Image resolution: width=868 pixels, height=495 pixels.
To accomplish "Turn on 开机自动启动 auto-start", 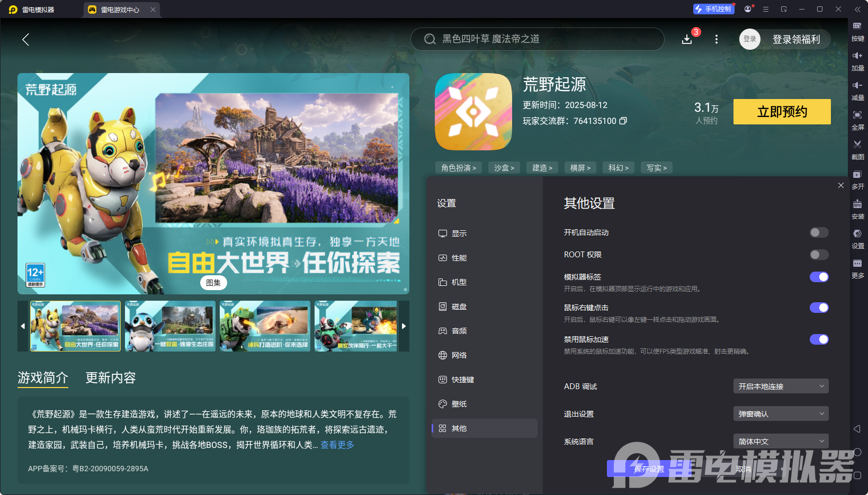I will [x=819, y=232].
